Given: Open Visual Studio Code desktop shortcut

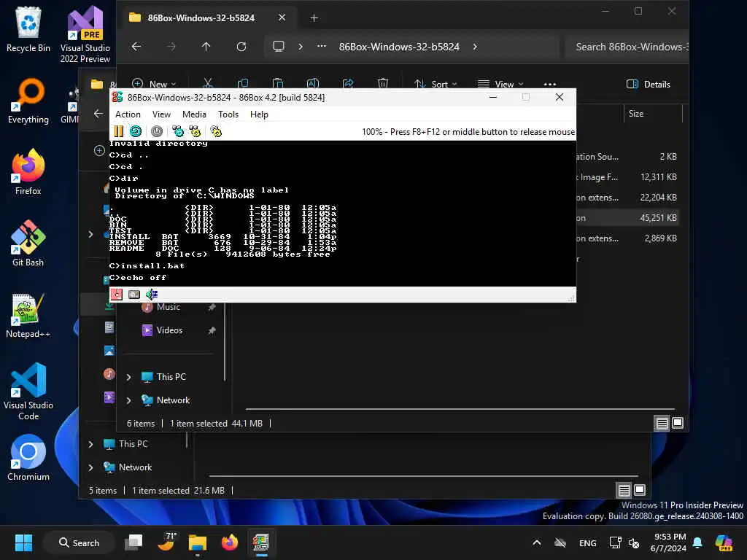Looking at the screenshot, I should (x=28, y=392).
